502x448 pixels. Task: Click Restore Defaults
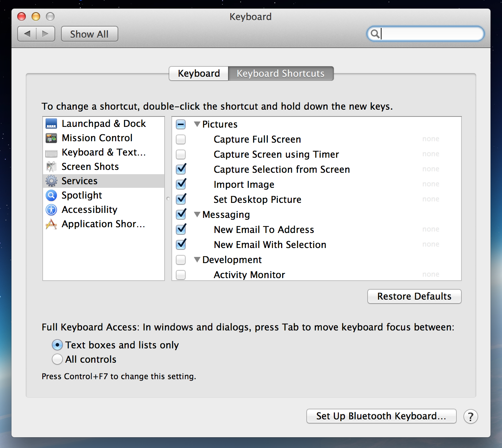[414, 296]
